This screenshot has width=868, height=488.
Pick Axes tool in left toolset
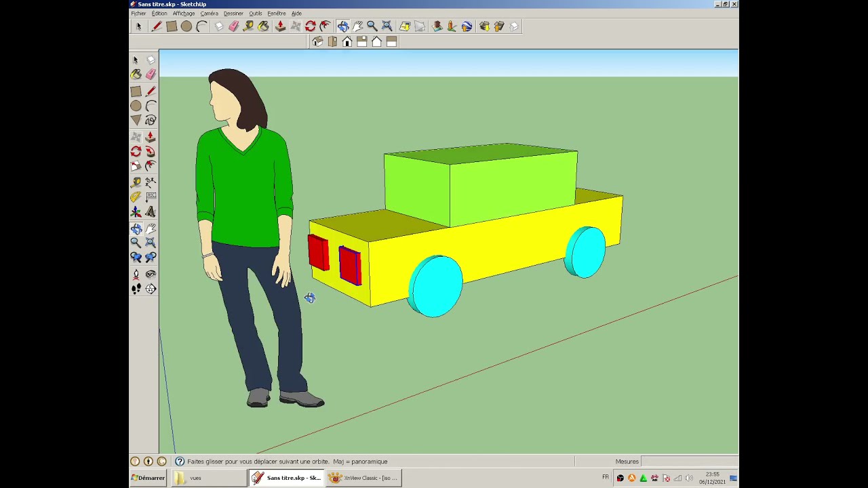(136, 212)
